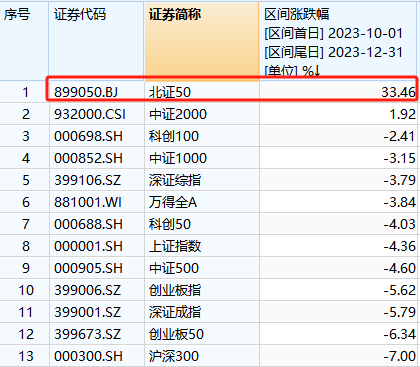This screenshot has width=420, height=367.
Task: Select security code 399673.SZ
Action: point(88,334)
